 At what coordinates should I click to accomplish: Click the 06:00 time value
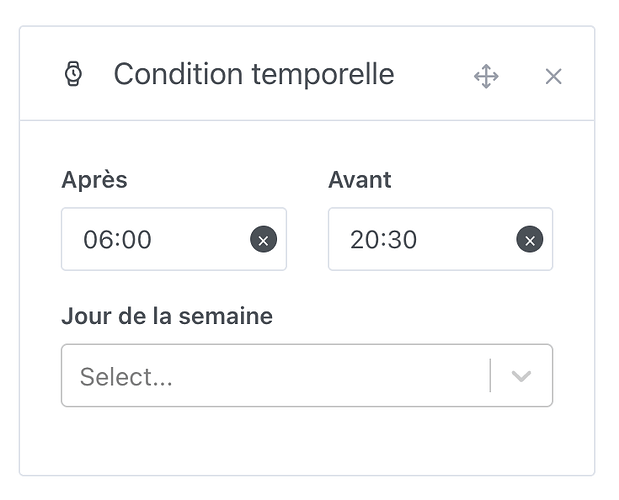[x=117, y=240]
